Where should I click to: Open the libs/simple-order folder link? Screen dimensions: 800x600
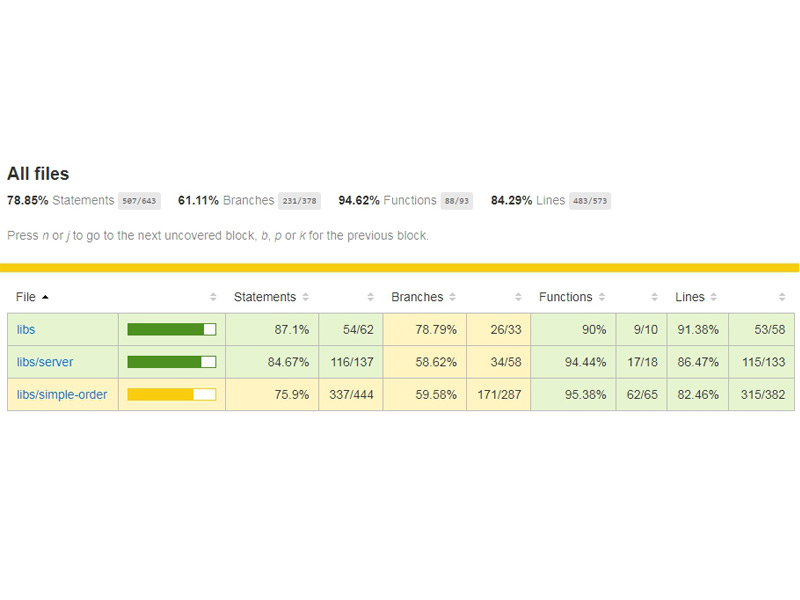62,394
